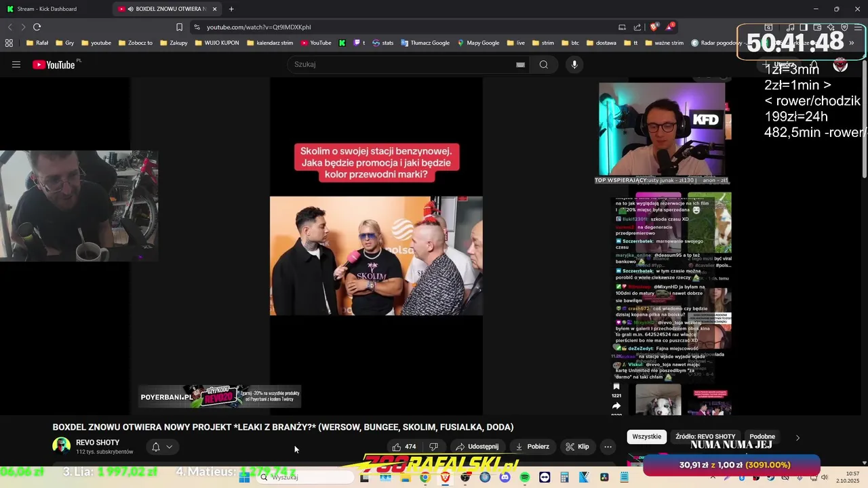Open the kalendarz strim bookmarks folder
This screenshot has width=868, height=488.
[270, 43]
